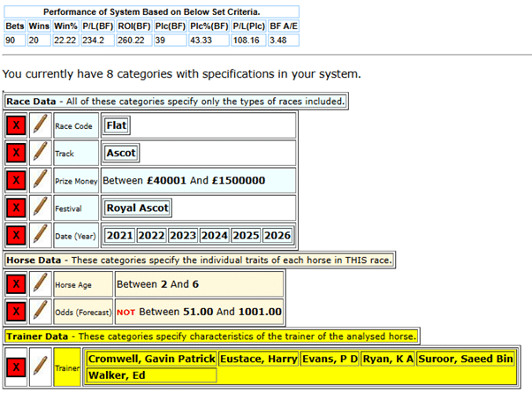Delete the Festival criterion using red X

tap(16, 208)
